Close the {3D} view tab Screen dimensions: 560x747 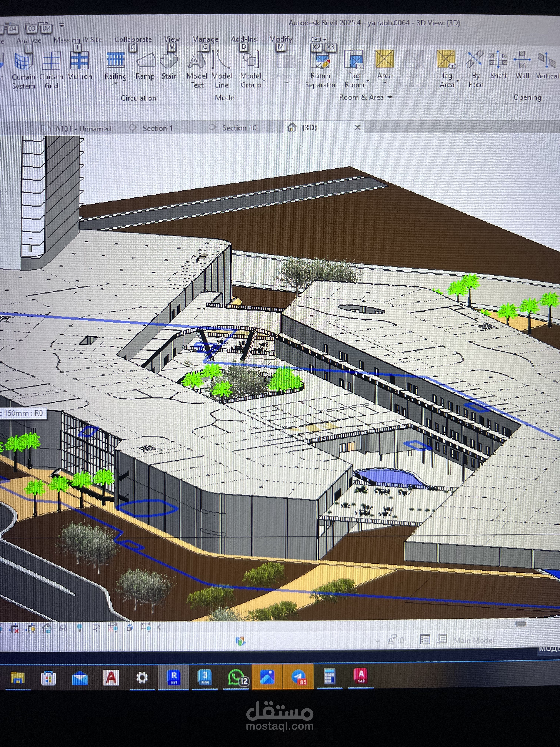pos(357,127)
